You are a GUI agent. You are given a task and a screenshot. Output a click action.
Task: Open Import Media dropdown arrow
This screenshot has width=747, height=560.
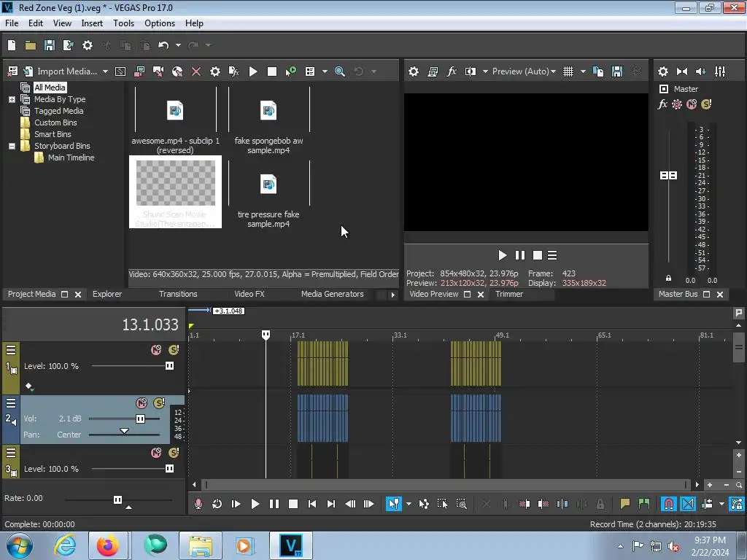[105, 71]
